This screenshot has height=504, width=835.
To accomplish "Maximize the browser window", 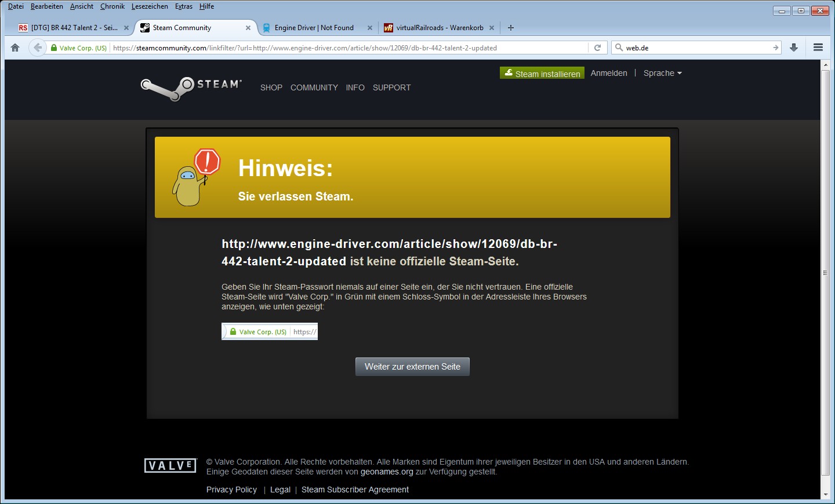I will pos(801,10).
